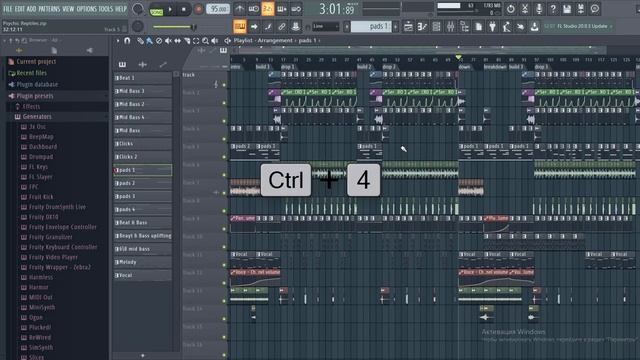The height and width of the screenshot is (360, 640).
Task: Open the Channel rack window icon
Action: (x=436, y=27)
